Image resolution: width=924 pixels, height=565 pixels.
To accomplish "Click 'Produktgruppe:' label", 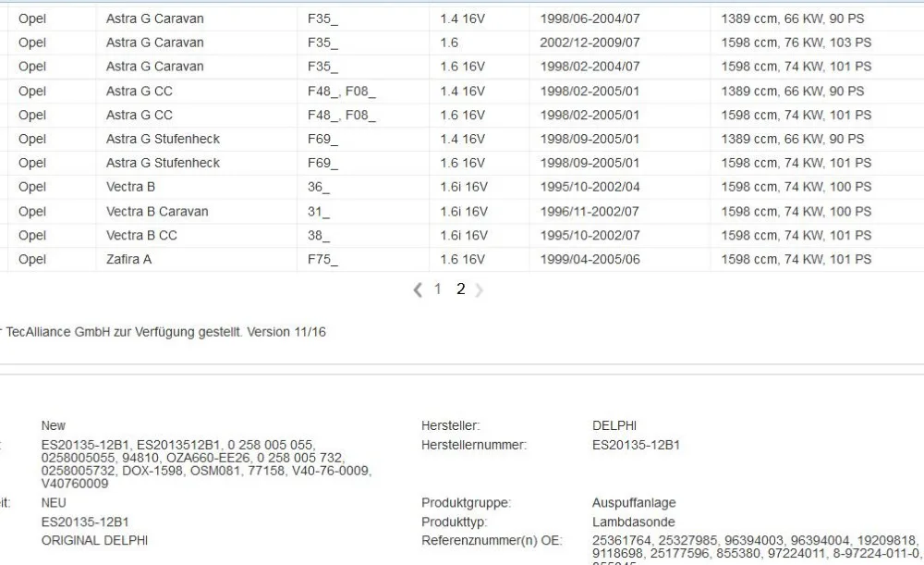I will 466,503.
